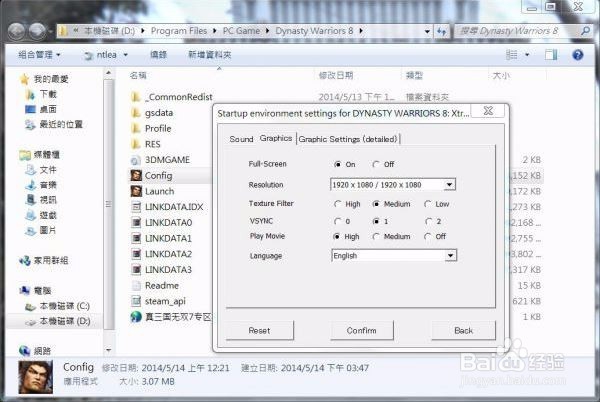Image resolution: width=600 pixels, height=402 pixels.
Task: Click the 燒錄 toolbar item
Action: (158, 55)
